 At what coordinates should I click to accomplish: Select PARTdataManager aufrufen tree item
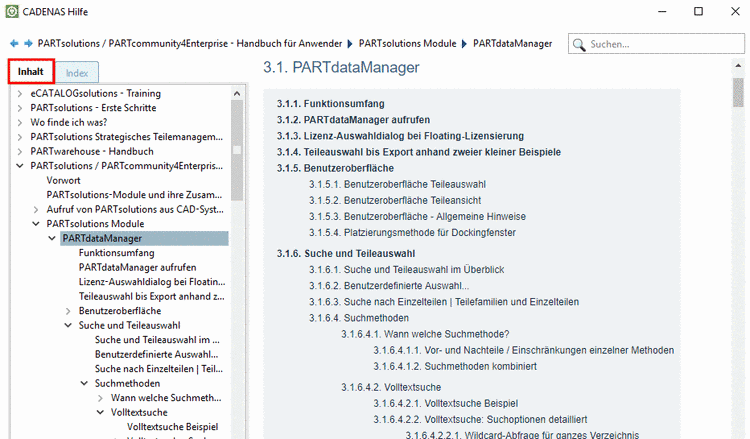point(137,267)
